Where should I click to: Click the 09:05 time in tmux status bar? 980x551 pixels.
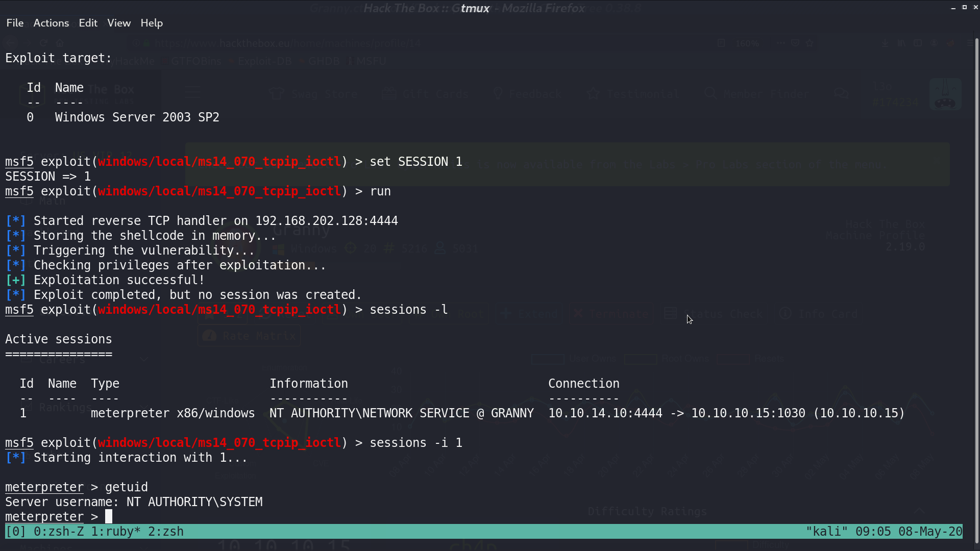point(873,532)
